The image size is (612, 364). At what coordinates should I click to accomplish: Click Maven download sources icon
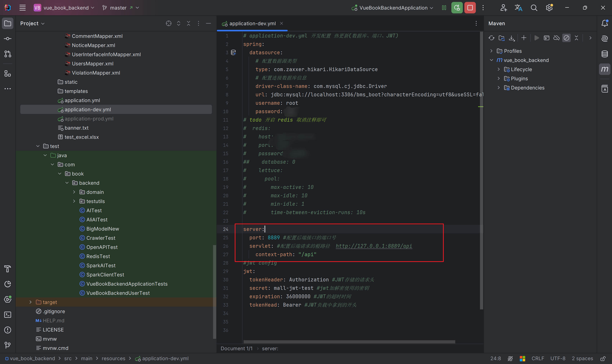coord(512,38)
